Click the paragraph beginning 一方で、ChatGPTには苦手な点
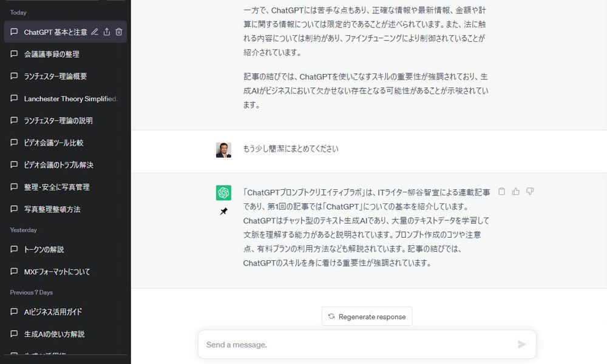This screenshot has height=364, width=607. point(365,31)
